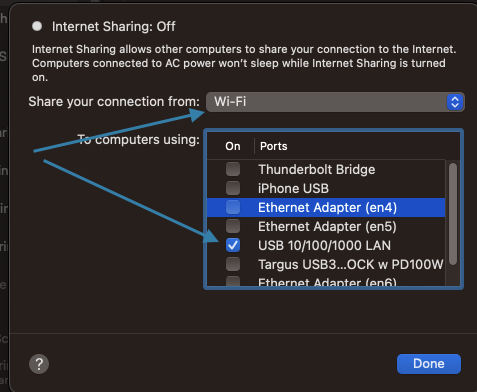
Task: Enable the Thunderbolt Bridge checkbox
Action: 233,169
